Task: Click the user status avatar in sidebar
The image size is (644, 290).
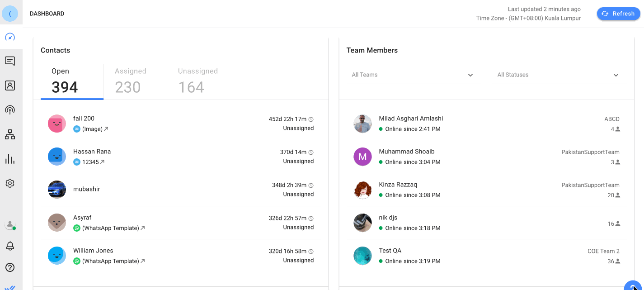Action: (x=10, y=224)
